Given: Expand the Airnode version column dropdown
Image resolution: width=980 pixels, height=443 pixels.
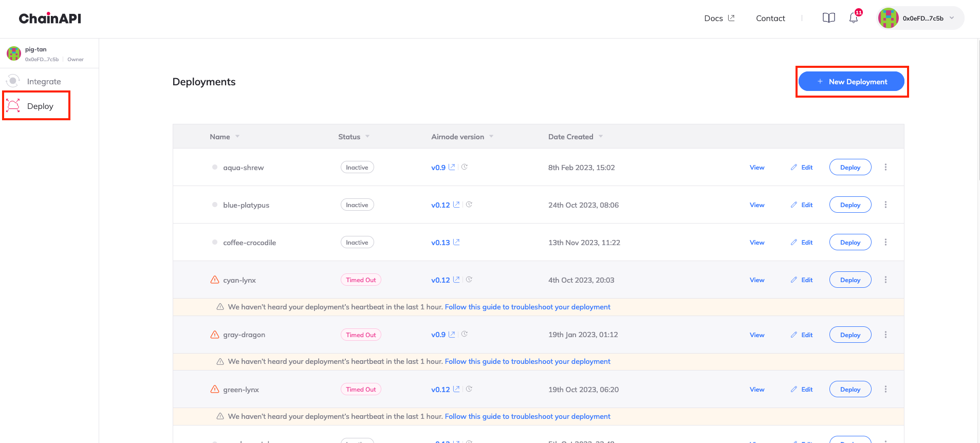Looking at the screenshot, I should [x=491, y=136].
